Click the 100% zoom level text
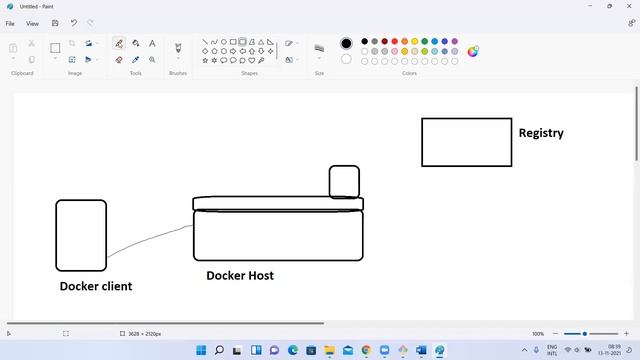 pos(538,334)
